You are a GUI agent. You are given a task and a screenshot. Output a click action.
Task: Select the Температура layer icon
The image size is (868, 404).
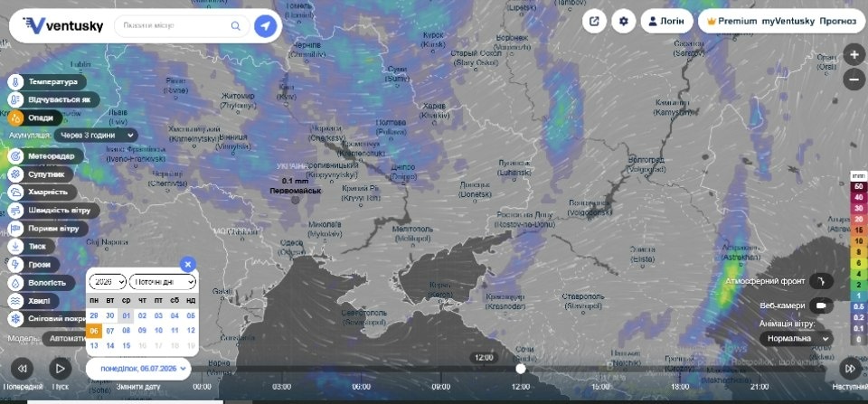click(15, 82)
